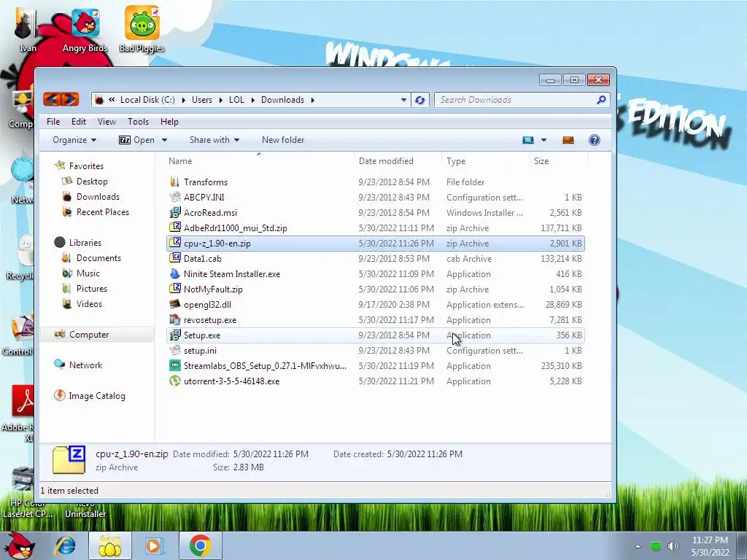The image size is (747, 560).
Task: Refresh the Downloads folder view
Action: 419,100
